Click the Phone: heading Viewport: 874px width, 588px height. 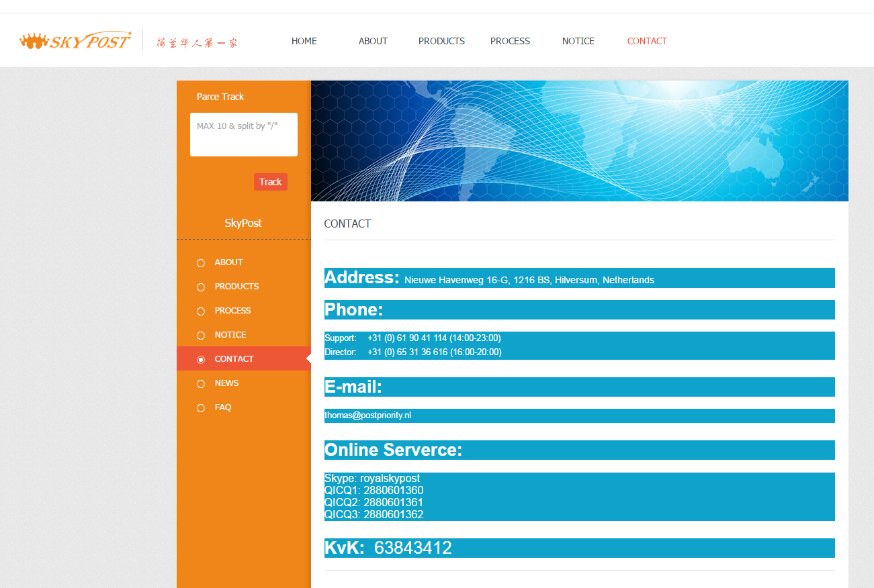(x=354, y=309)
